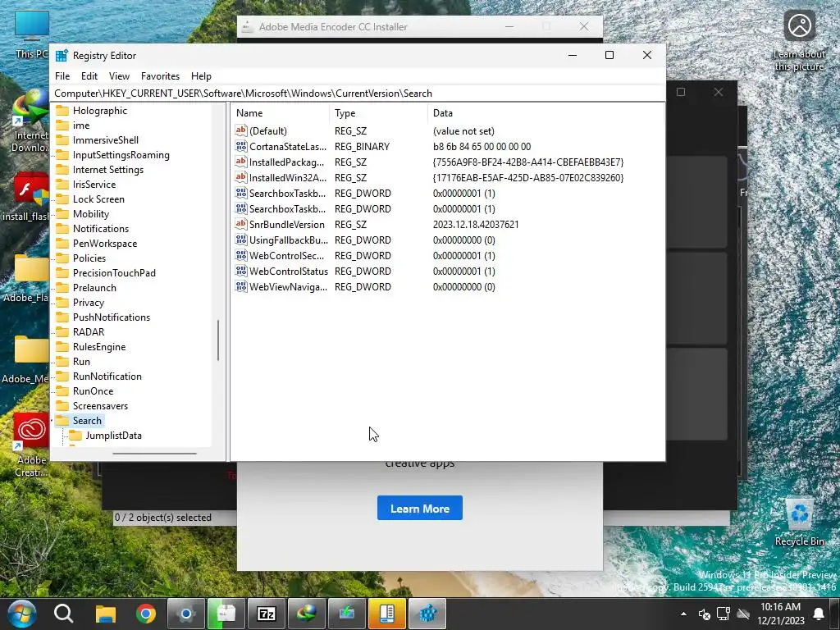Select the PrecisionTouchPad key
Image resolution: width=840 pixels, height=630 pixels.
click(114, 272)
